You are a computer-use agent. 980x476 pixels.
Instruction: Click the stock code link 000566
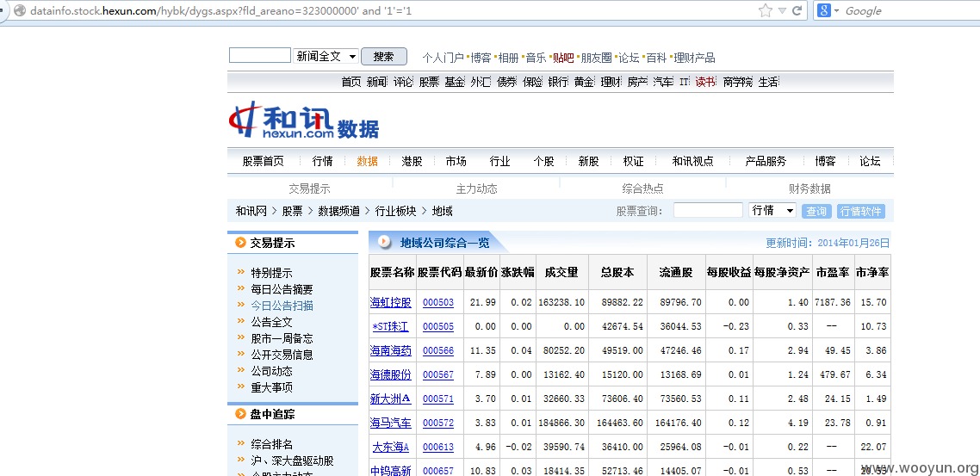point(438,350)
